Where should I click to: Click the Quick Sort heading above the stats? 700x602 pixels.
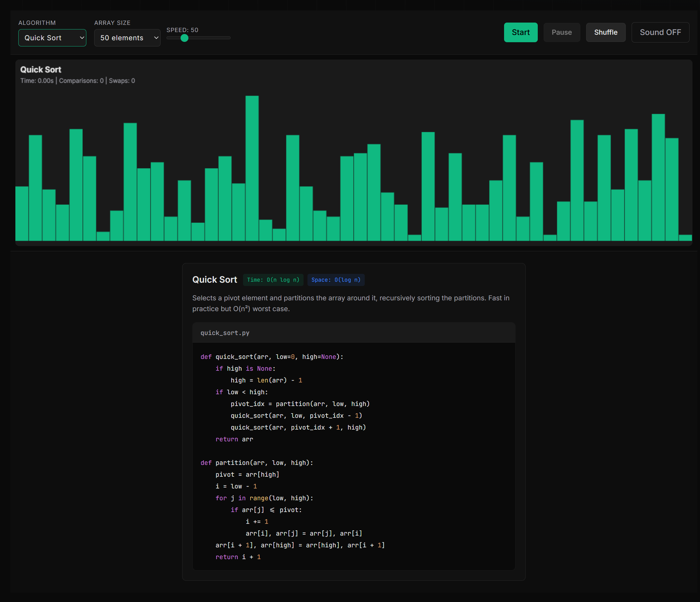coord(41,70)
